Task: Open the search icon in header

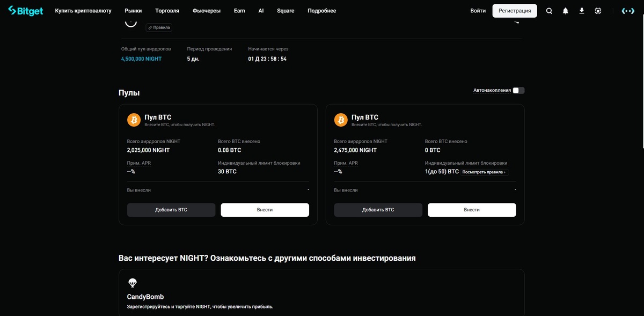Action: click(549, 11)
